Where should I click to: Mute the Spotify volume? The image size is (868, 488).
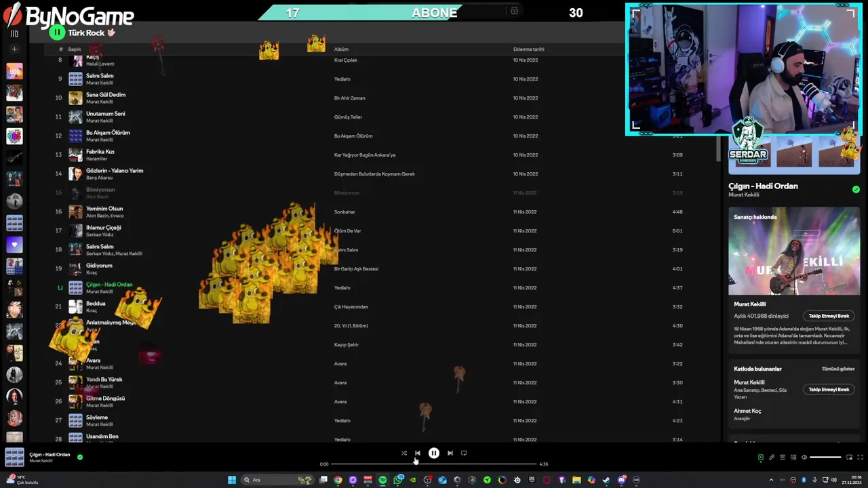pos(804,457)
